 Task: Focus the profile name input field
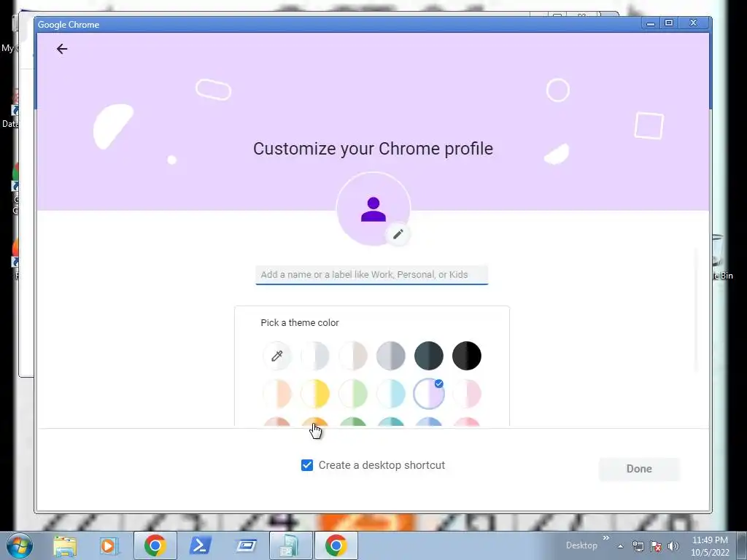(371, 275)
